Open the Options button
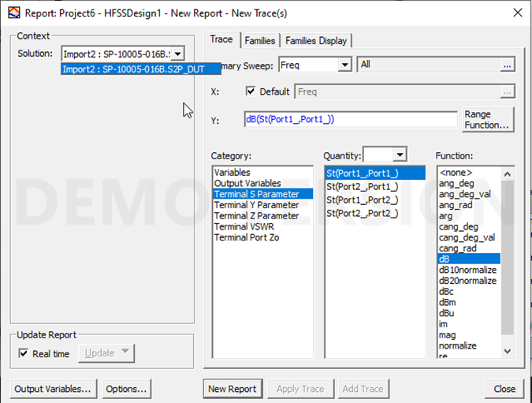Viewport: 532px width, 403px height. click(126, 389)
